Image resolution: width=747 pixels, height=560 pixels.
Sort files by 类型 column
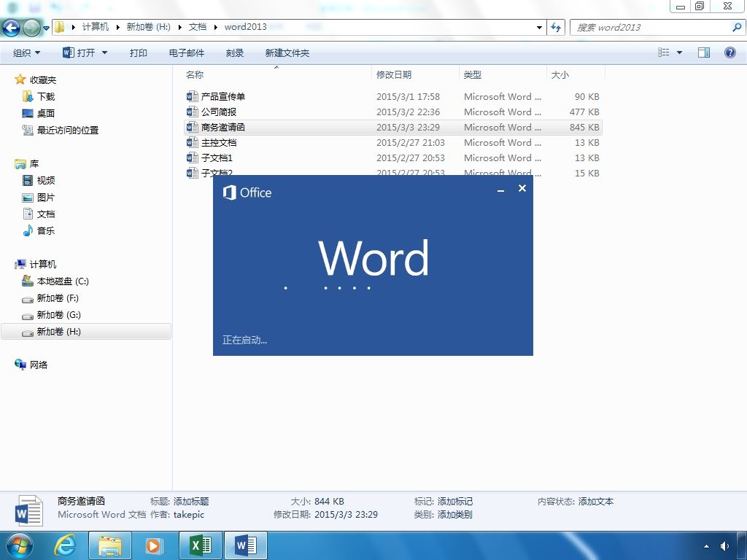(473, 75)
